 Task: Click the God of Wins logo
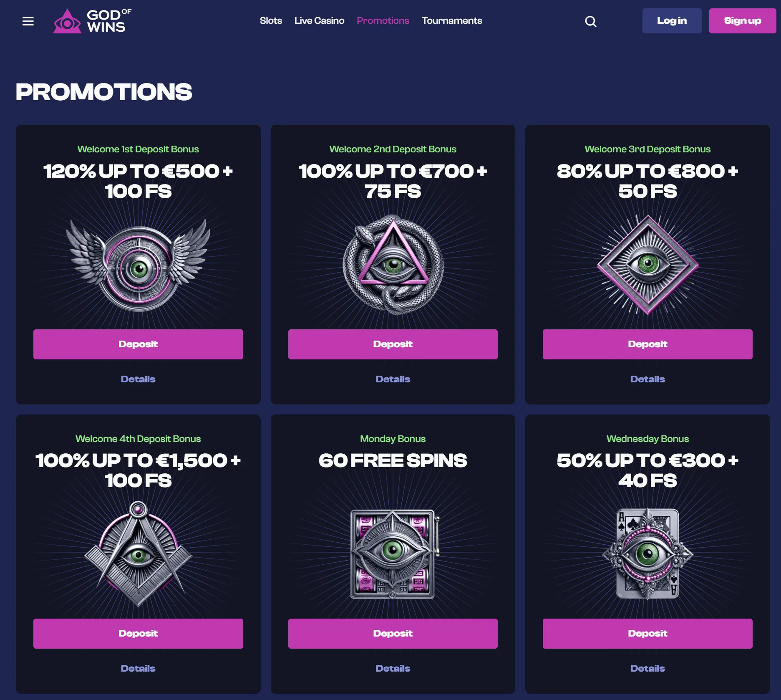click(92, 21)
